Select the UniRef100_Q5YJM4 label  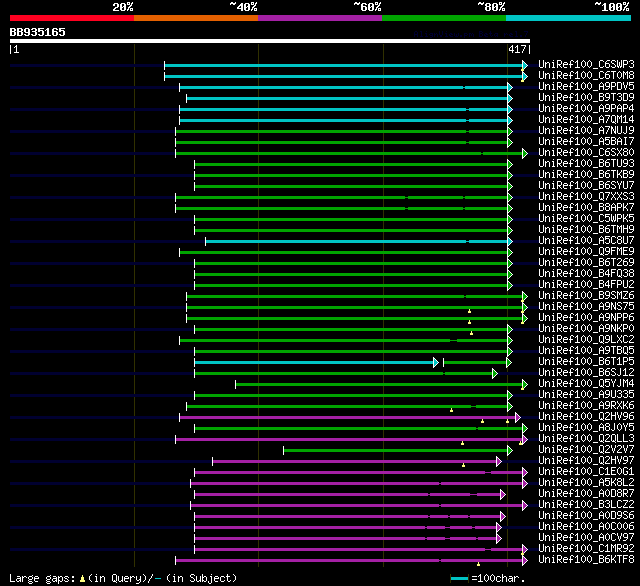(x=586, y=384)
